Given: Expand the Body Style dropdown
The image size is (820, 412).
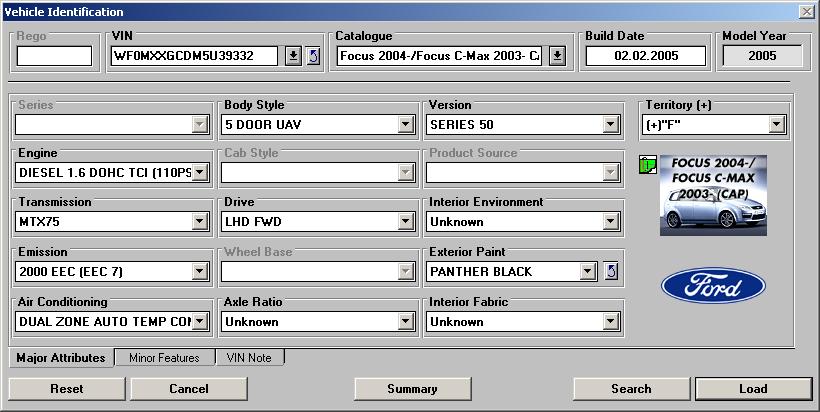Looking at the screenshot, I should coord(406,125).
